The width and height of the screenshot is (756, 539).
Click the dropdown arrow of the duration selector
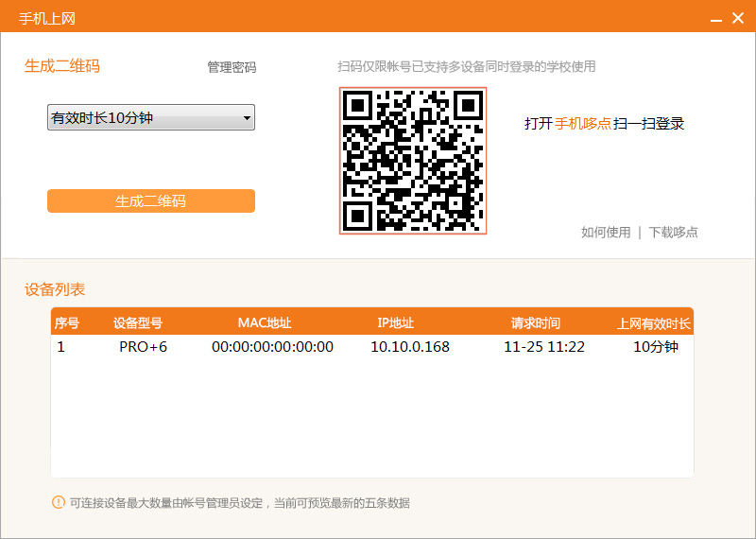point(247,118)
